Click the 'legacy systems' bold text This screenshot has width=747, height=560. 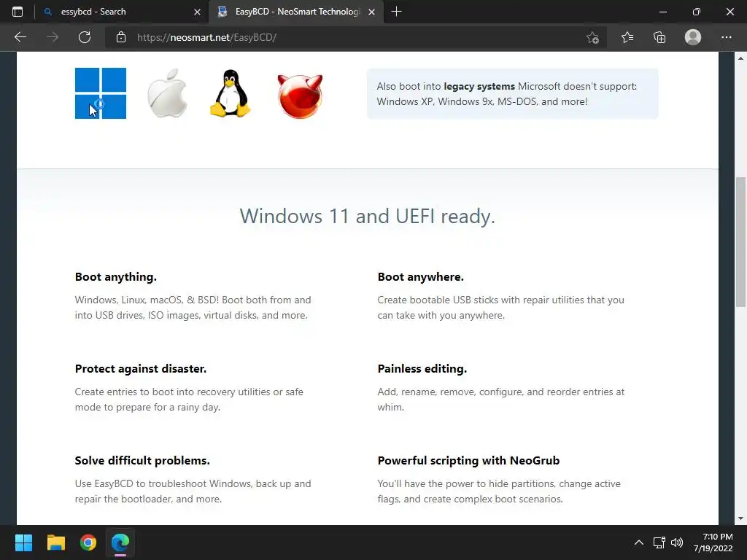(x=479, y=86)
